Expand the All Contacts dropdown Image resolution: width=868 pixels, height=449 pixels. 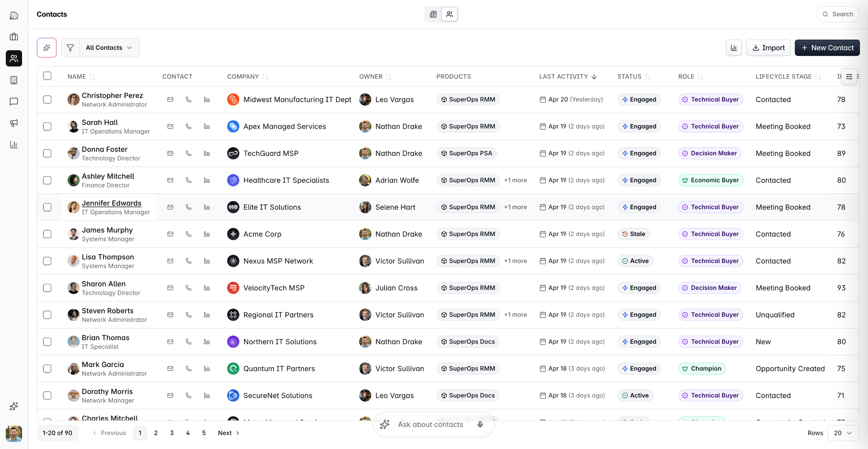coord(109,48)
